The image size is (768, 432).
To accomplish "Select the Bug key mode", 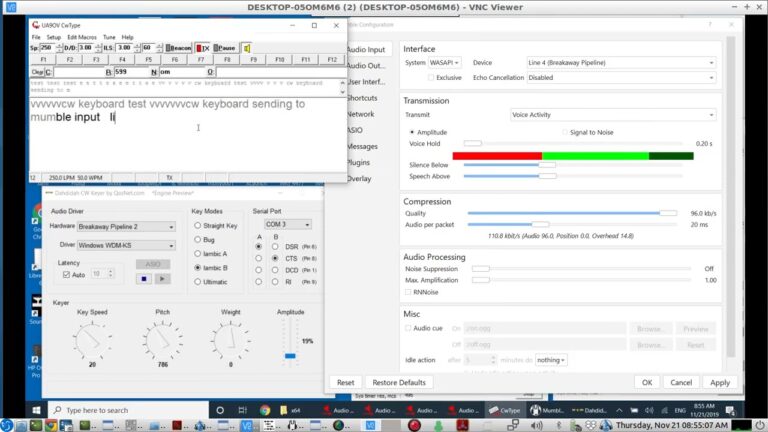I will [x=197, y=240].
